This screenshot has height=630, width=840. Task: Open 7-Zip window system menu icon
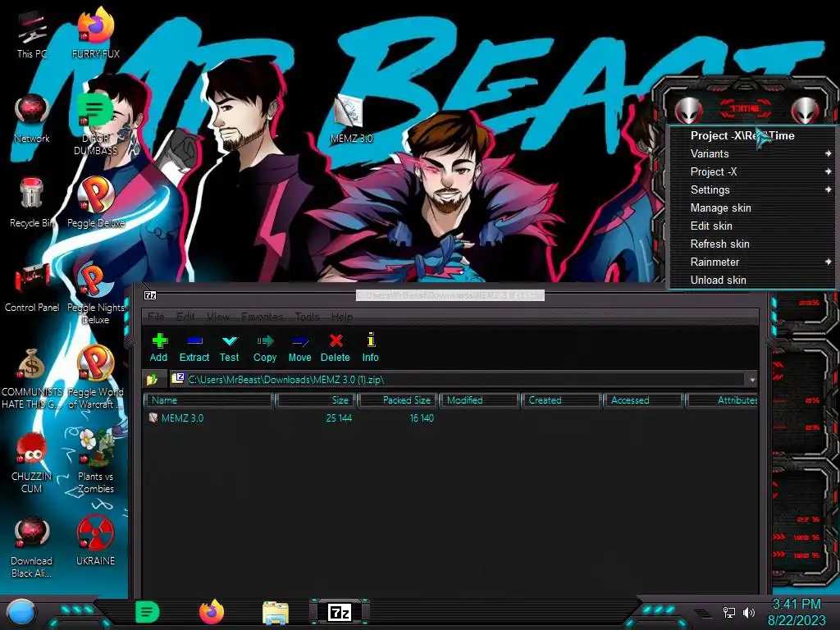click(151, 295)
